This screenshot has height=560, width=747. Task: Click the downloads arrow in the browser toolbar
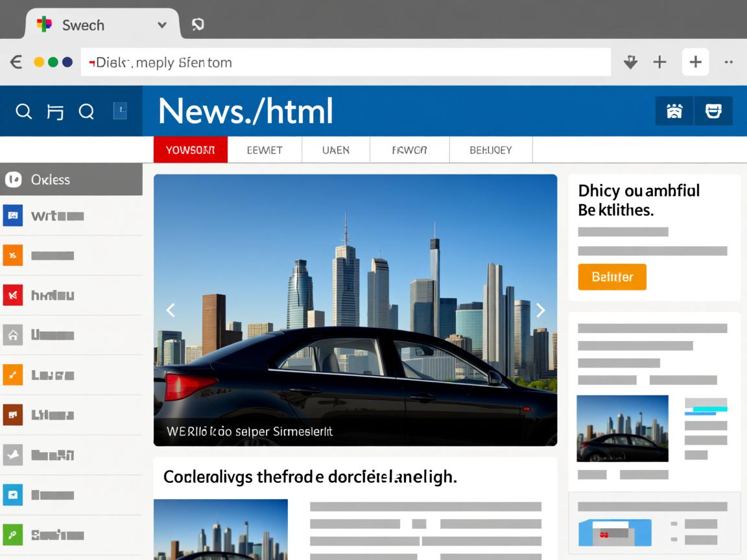[630, 62]
